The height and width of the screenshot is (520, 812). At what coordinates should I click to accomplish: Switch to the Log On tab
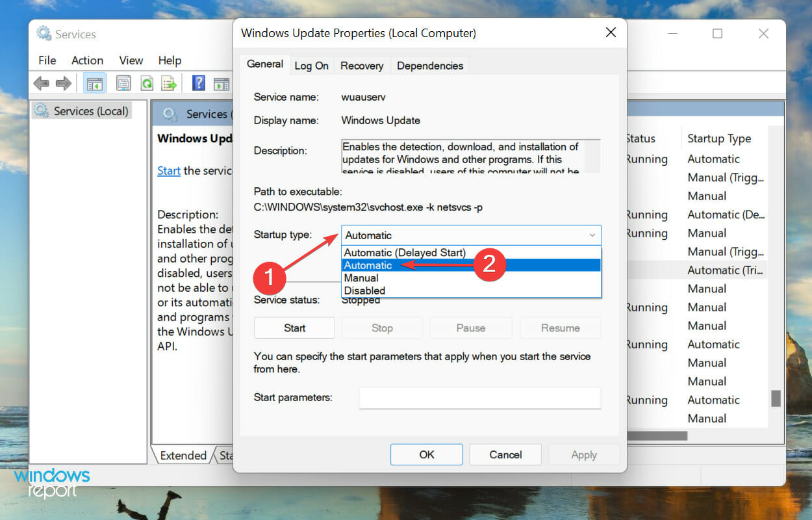[x=312, y=66]
